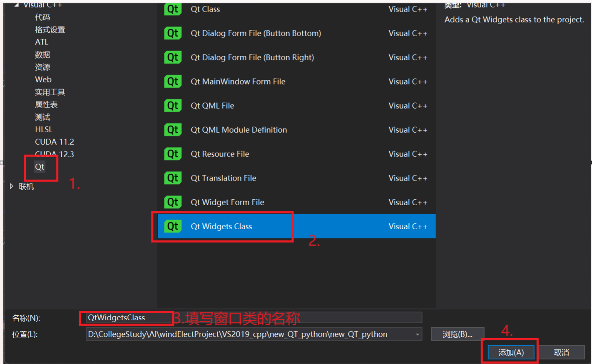The height and width of the screenshot is (364, 592).
Task: Click the 浏览(B)... button
Action: click(x=458, y=334)
